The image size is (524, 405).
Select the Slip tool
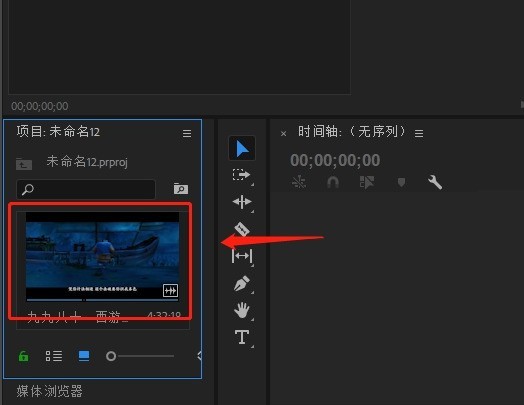tap(242, 256)
